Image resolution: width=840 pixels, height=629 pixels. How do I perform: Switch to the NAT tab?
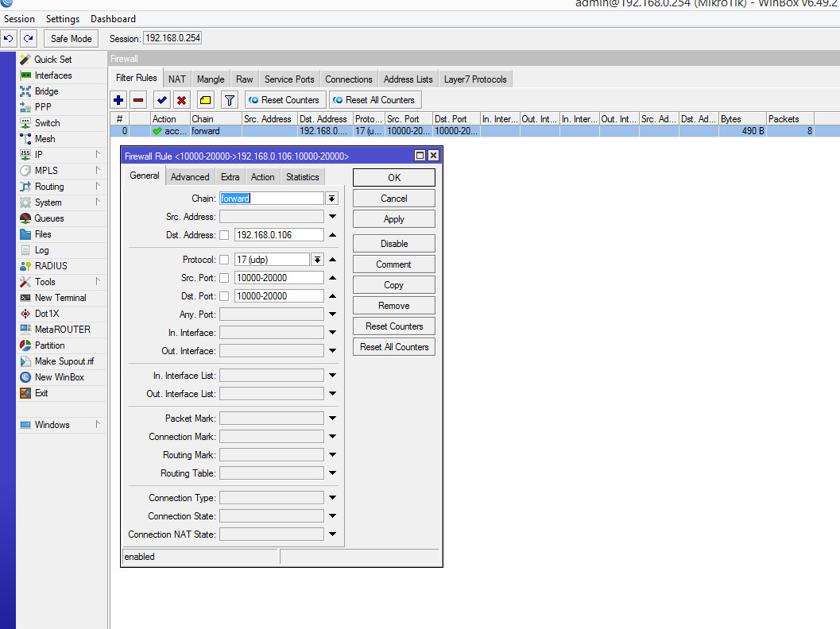[176, 79]
